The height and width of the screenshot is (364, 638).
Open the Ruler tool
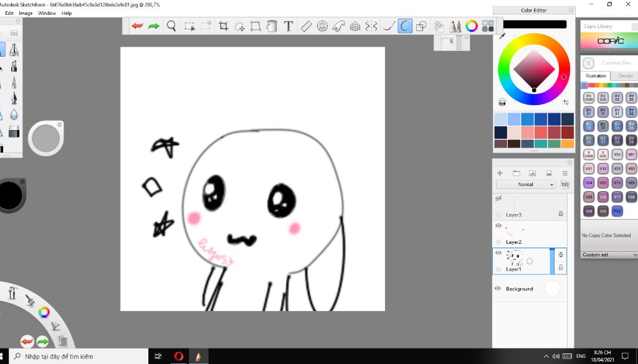click(x=306, y=26)
